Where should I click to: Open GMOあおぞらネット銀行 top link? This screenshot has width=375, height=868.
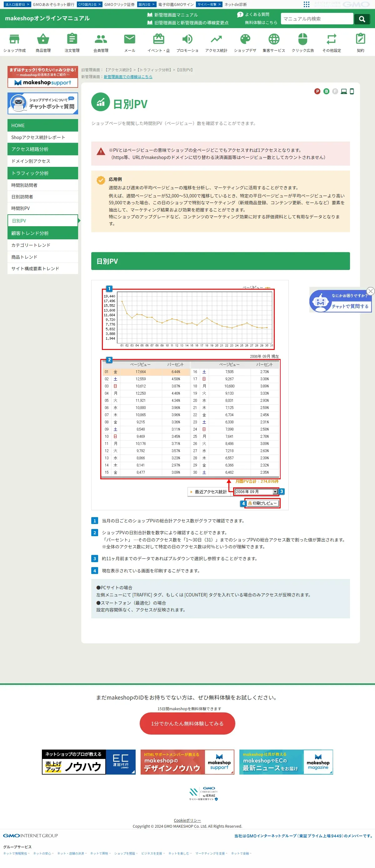point(53,4)
